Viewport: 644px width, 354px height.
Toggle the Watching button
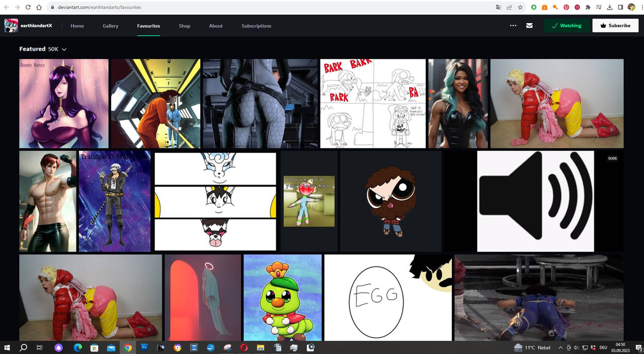tap(567, 26)
